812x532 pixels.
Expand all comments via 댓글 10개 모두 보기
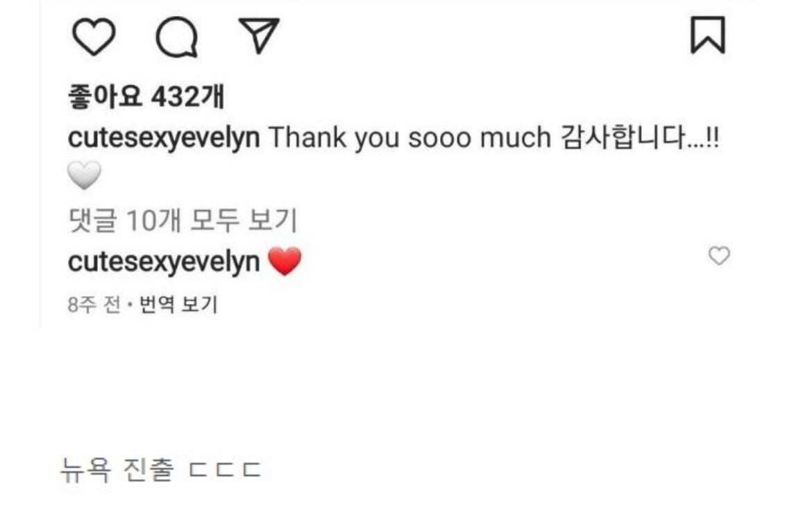tap(183, 220)
